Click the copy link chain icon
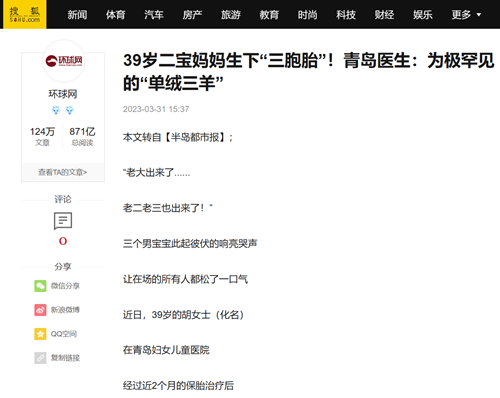The width and height of the screenshot is (500, 398). (x=40, y=358)
